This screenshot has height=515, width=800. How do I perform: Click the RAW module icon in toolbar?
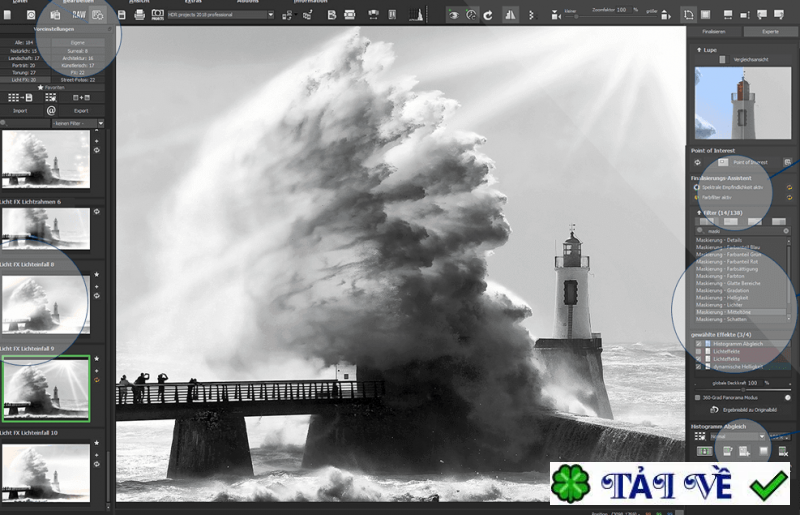point(78,15)
